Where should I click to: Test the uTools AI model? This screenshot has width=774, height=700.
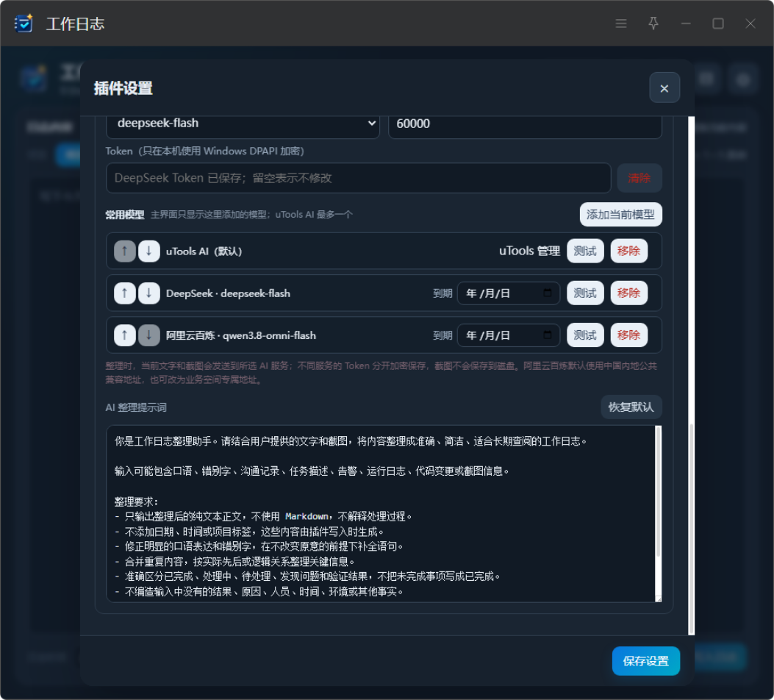585,251
